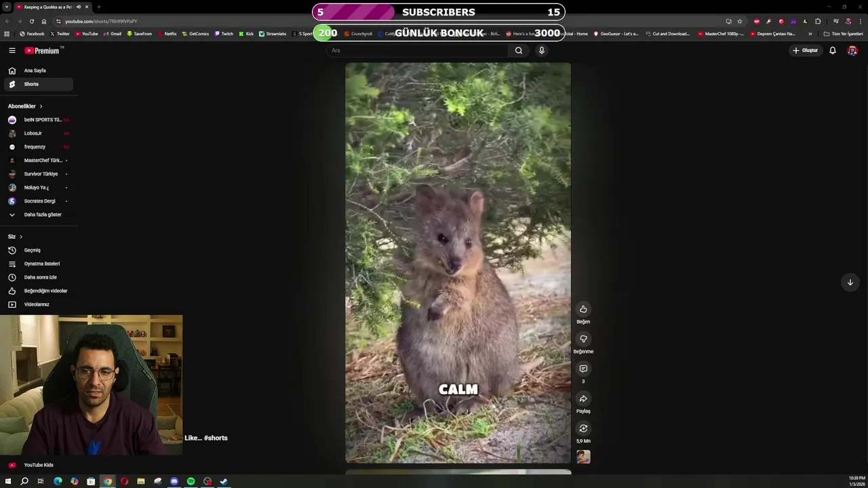Open MasterChef Türk... channel
The width and height of the screenshot is (868, 488).
click(x=38, y=160)
